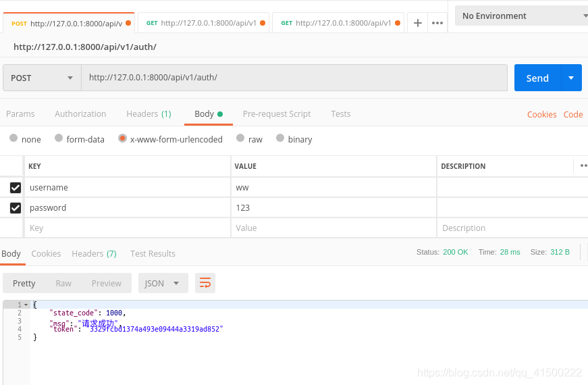Open Send button dropdown arrow
This screenshot has height=385, width=588.
click(571, 78)
